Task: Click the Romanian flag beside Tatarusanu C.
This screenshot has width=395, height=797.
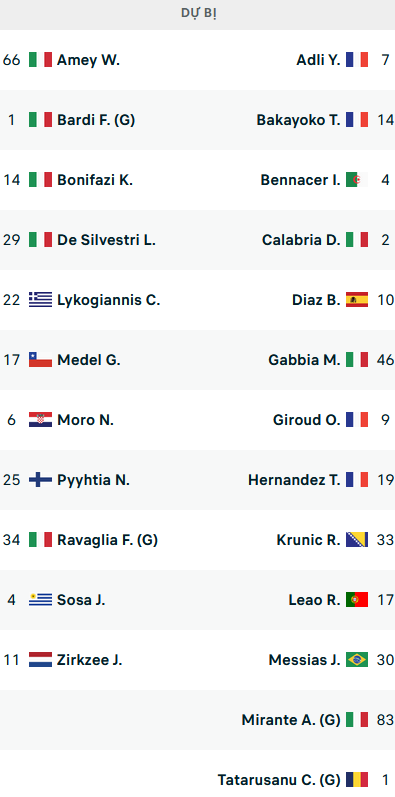Action: click(x=357, y=780)
